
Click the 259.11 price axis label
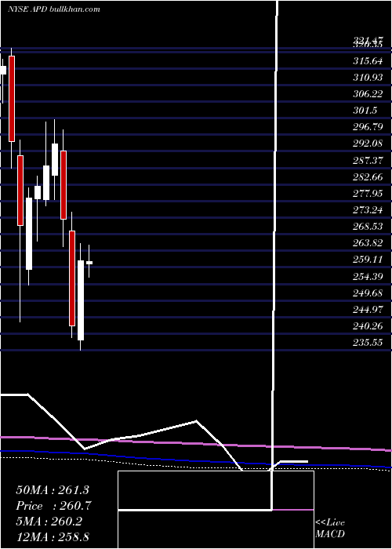[368, 260]
